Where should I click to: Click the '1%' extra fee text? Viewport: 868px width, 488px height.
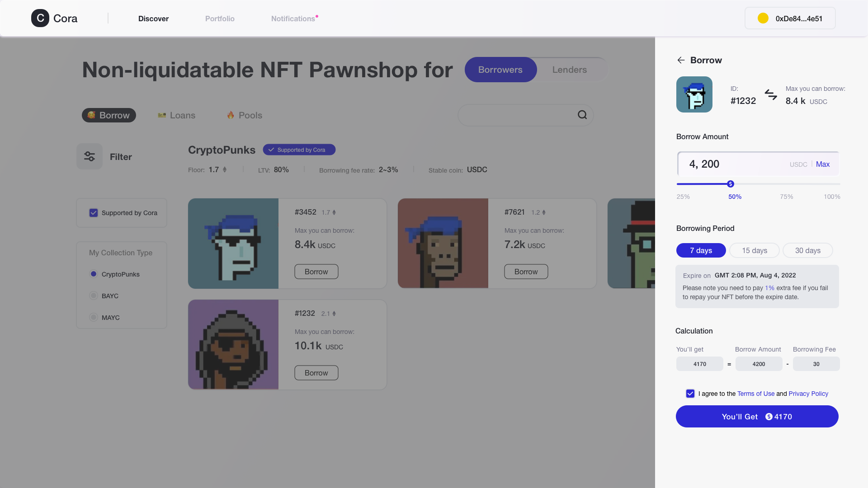coord(769,288)
